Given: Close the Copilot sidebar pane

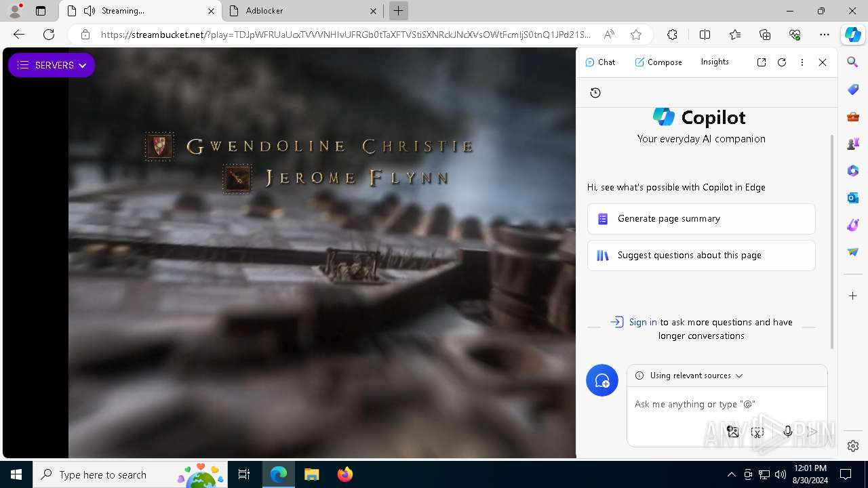Looking at the screenshot, I should [823, 62].
